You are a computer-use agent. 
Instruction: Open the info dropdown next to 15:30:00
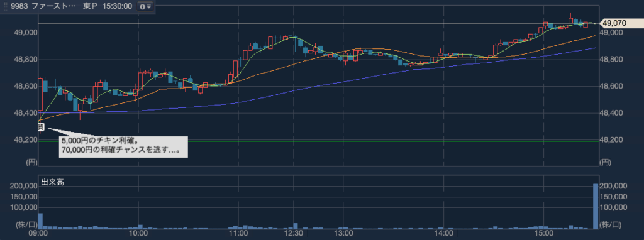click(145, 6)
